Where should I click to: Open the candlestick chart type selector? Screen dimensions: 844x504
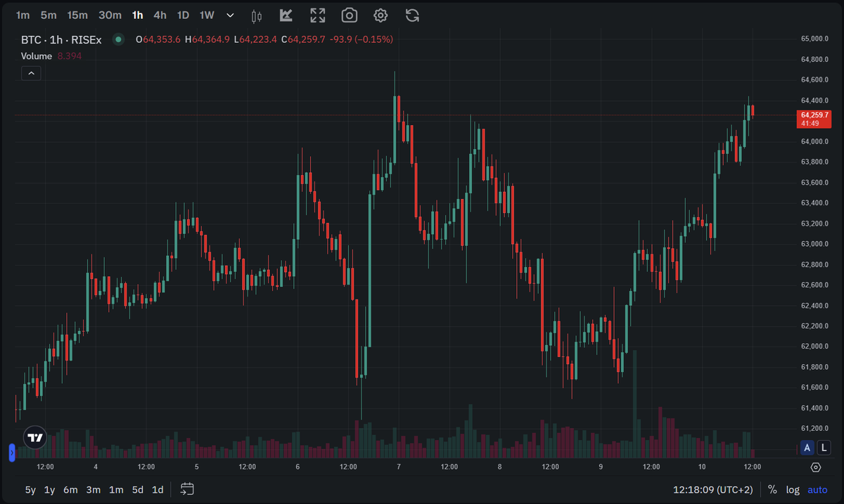point(256,15)
